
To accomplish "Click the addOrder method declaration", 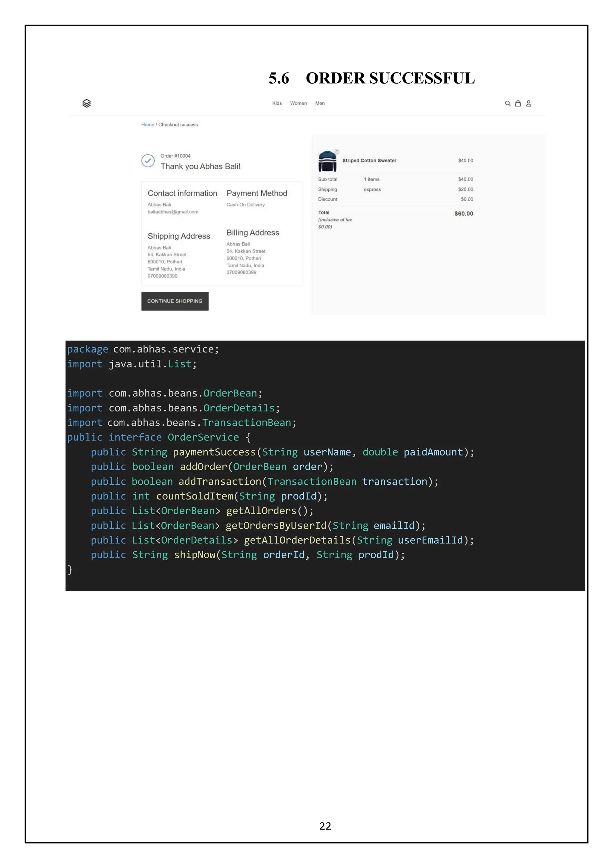I will [212, 467].
